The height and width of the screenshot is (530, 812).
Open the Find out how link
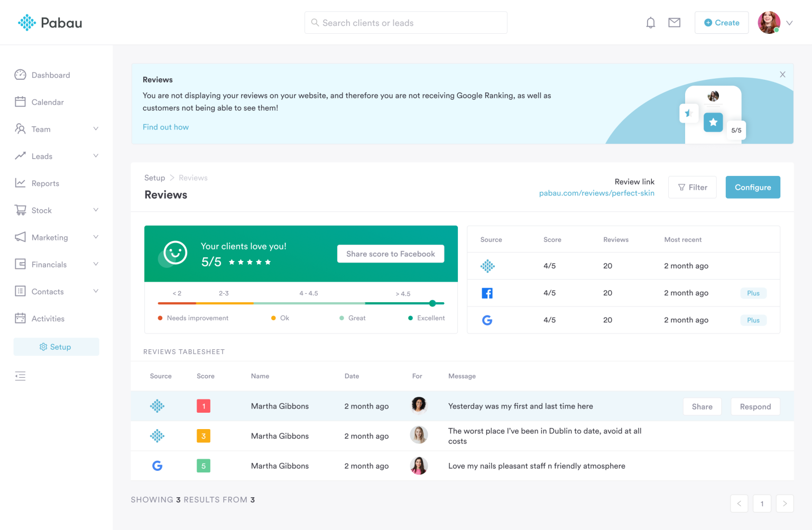[165, 127]
